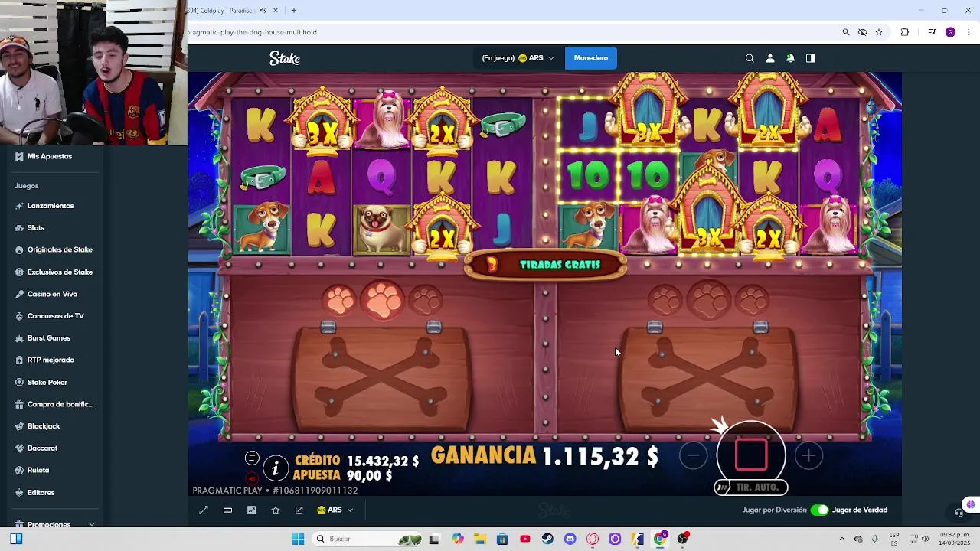This screenshot has height=551, width=980.
Task: Open live support headset icon
Action: [959, 513]
